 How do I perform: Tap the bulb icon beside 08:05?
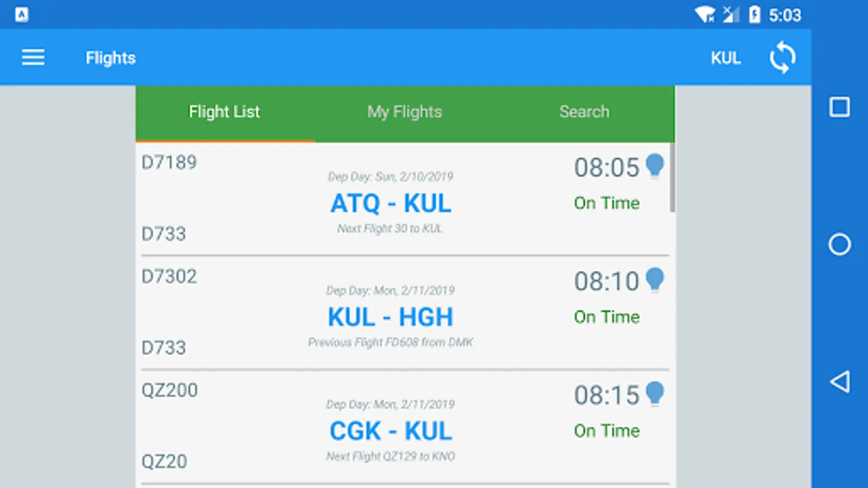tap(655, 165)
